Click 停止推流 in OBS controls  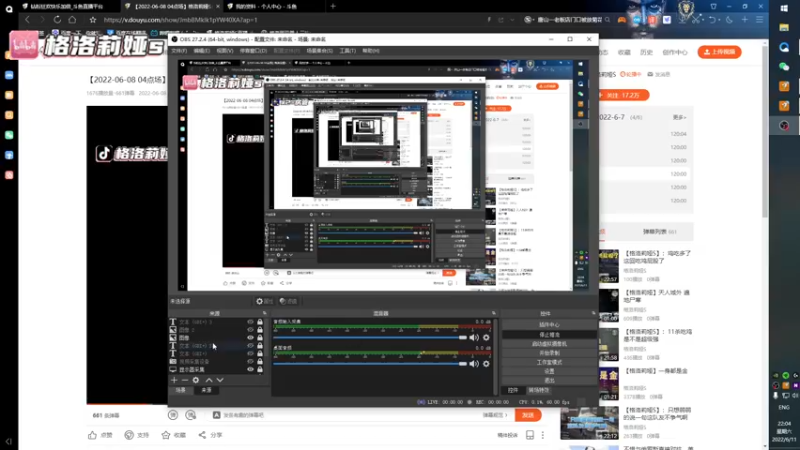click(549, 335)
